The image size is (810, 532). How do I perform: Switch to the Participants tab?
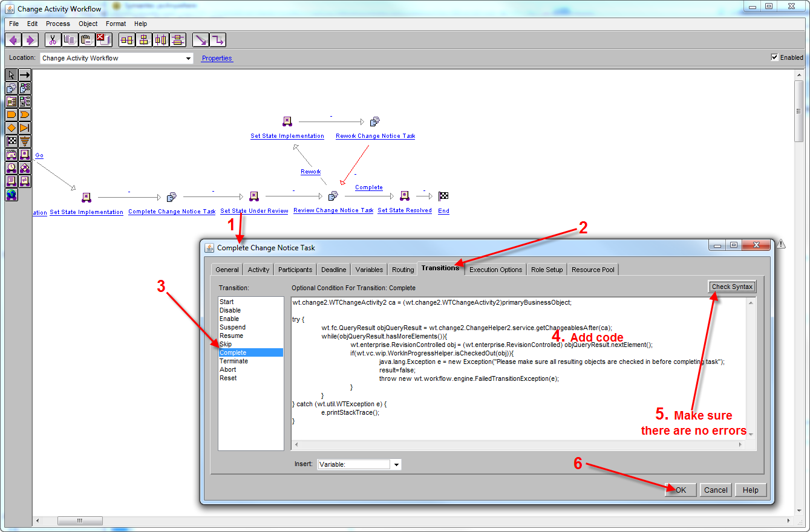coord(295,270)
